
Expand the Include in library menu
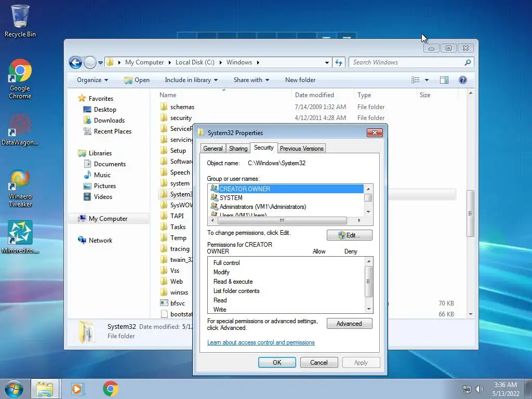191,80
